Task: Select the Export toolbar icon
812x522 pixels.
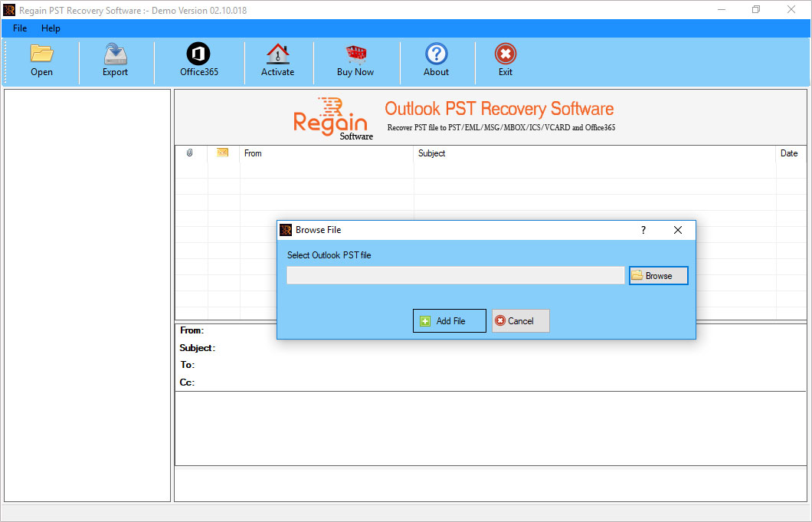Action: pos(115,60)
